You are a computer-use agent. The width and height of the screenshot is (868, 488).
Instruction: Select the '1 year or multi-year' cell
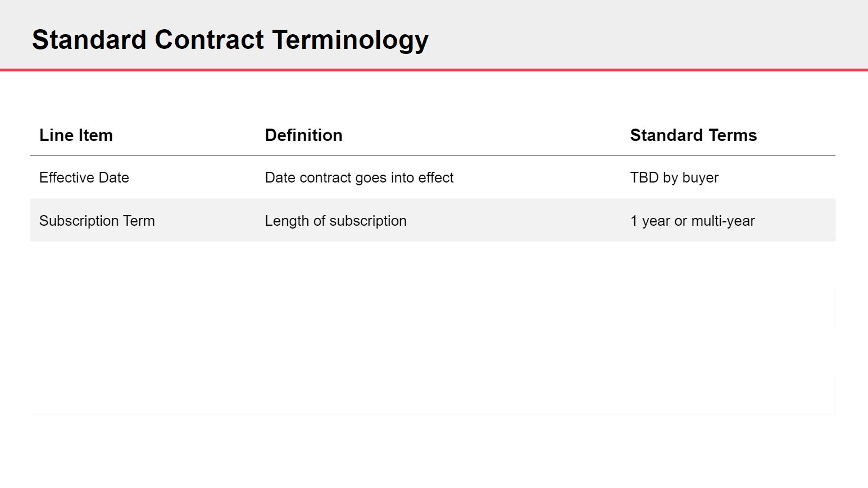pos(692,221)
